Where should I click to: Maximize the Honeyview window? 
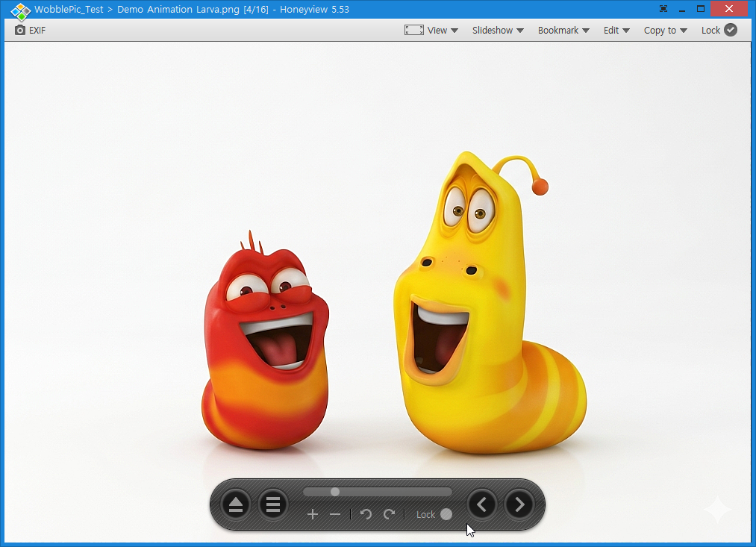click(x=701, y=9)
